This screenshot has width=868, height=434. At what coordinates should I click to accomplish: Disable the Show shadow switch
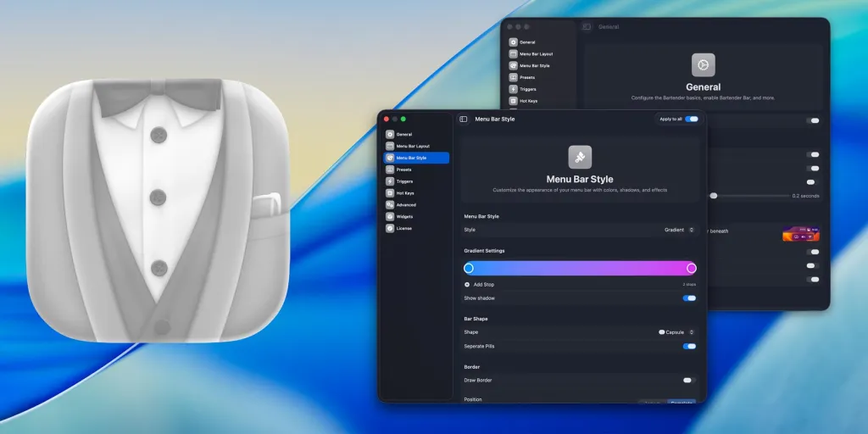pyautogui.click(x=689, y=298)
